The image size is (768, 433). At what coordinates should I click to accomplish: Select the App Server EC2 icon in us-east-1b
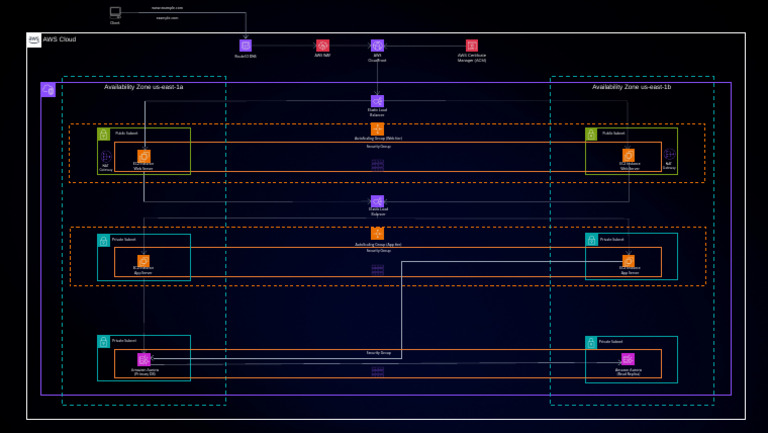[x=628, y=261]
